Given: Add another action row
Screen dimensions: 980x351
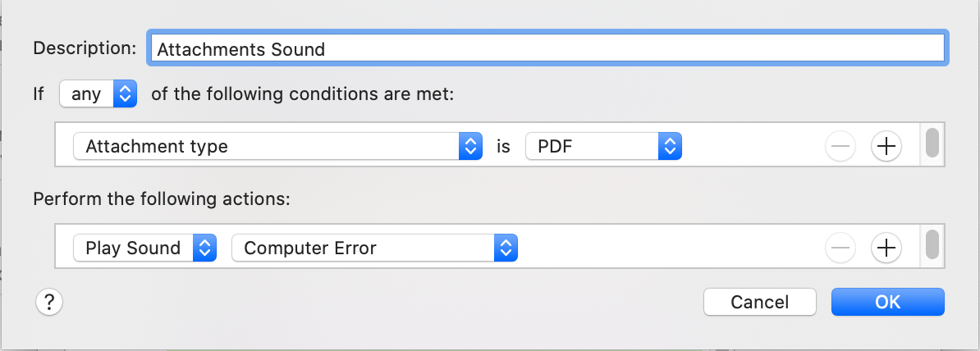Looking at the screenshot, I should [x=886, y=248].
